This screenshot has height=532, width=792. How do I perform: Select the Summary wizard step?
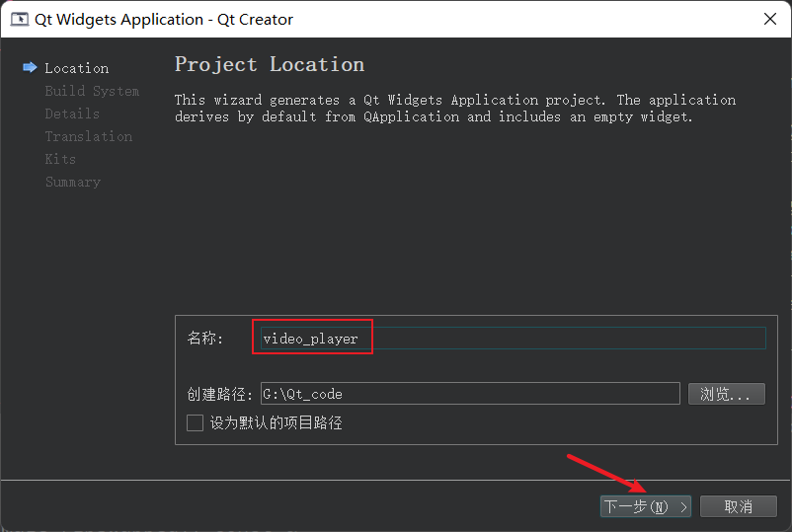(x=73, y=182)
